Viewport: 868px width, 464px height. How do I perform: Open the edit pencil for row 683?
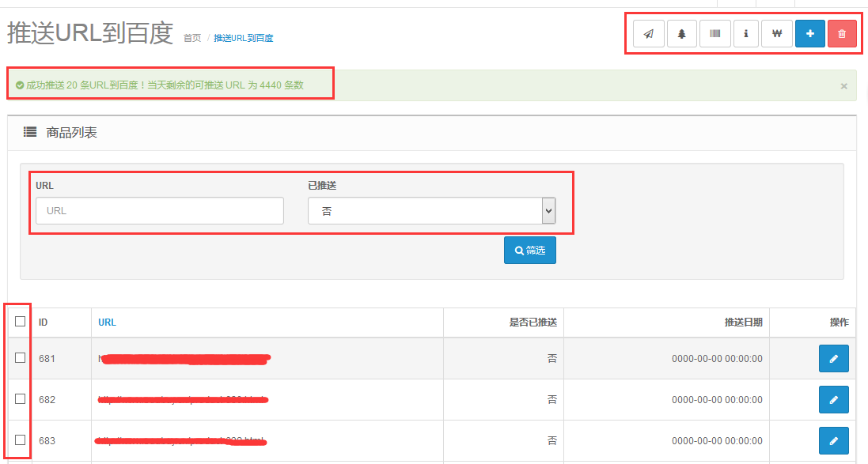[833, 441]
